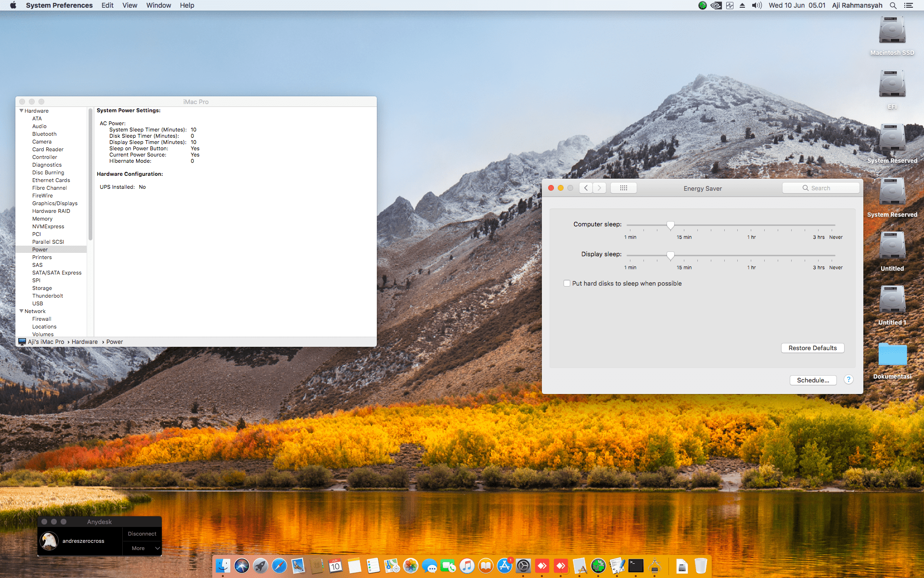This screenshot has height=578, width=924.
Task: Select Graphics/Displays in hardware list
Action: tap(54, 203)
